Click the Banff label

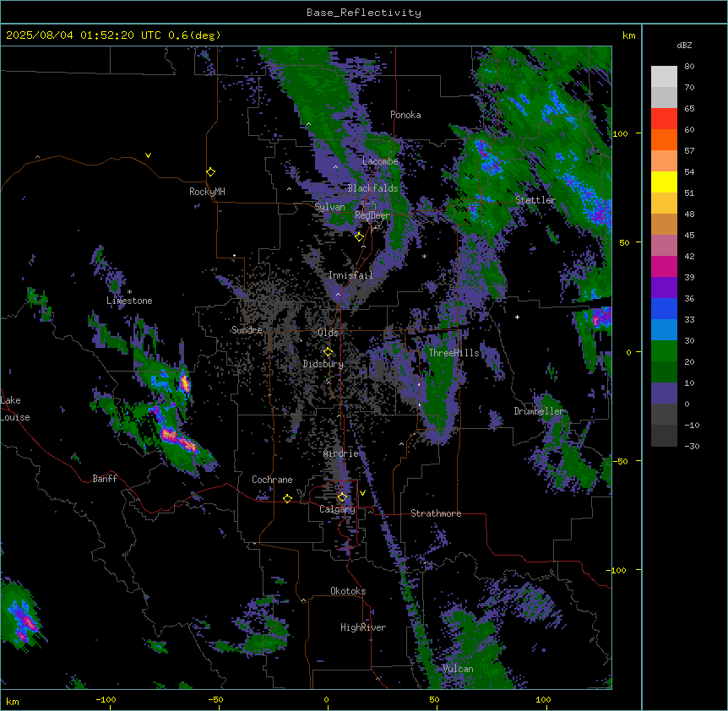(x=105, y=479)
